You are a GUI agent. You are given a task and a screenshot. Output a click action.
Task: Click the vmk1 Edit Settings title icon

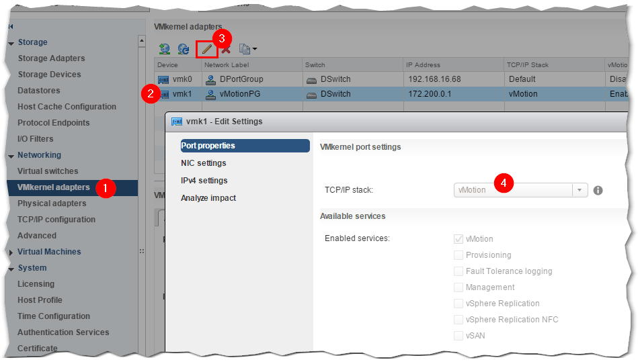point(177,122)
